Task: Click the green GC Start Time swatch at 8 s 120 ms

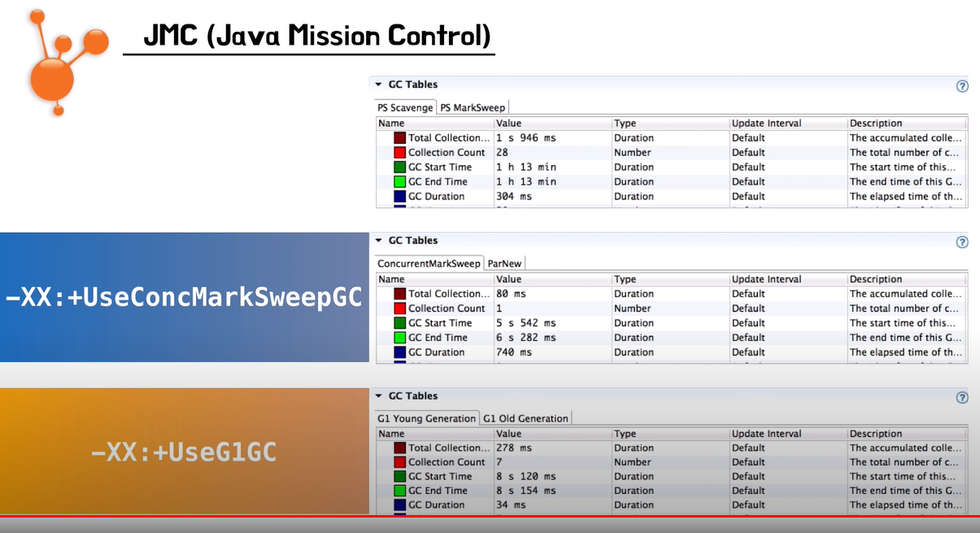Action: 399,477
